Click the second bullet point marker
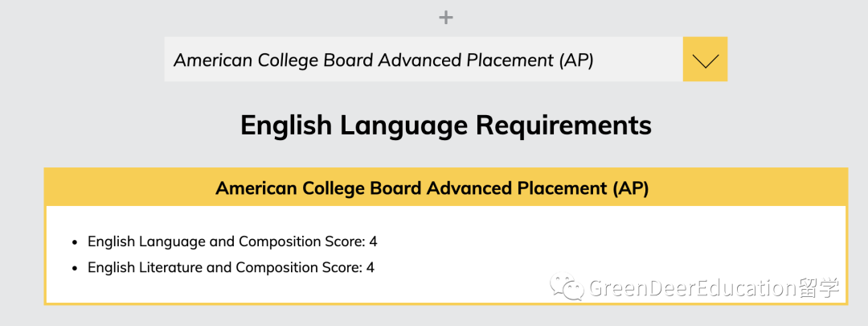The image size is (868, 326). click(x=76, y=268)
